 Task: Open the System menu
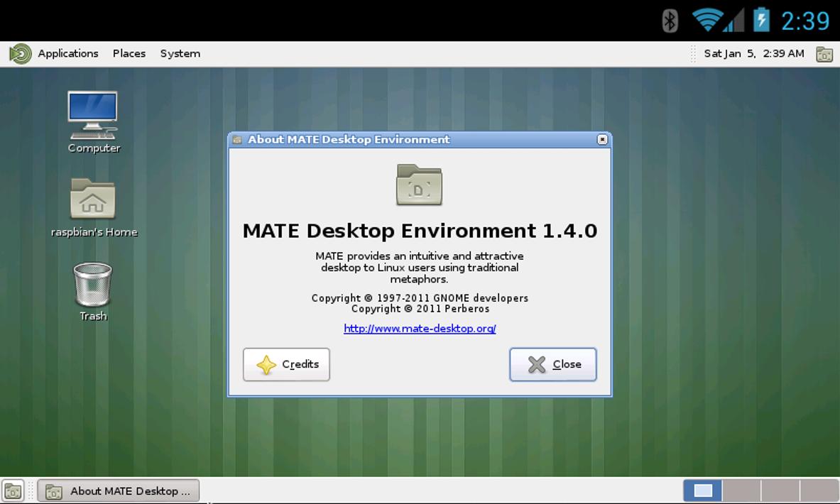click(x=180, y=53)
